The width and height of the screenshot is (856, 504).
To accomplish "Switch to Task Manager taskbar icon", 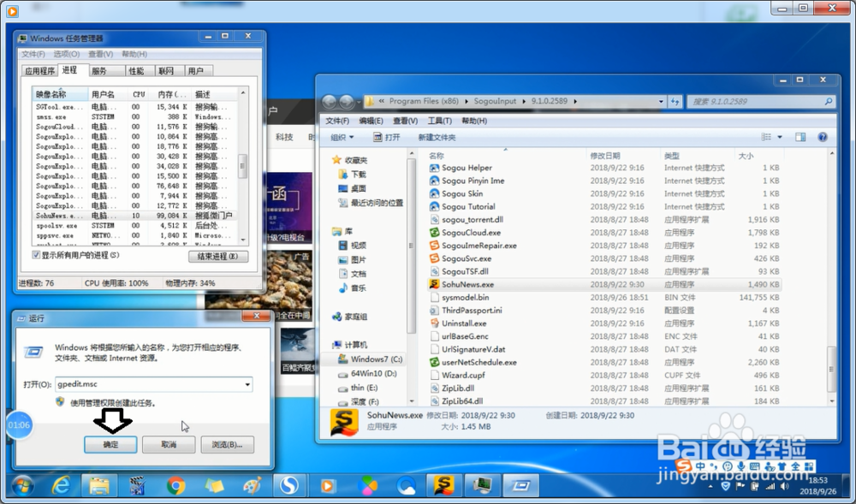I will click(483, 485).
